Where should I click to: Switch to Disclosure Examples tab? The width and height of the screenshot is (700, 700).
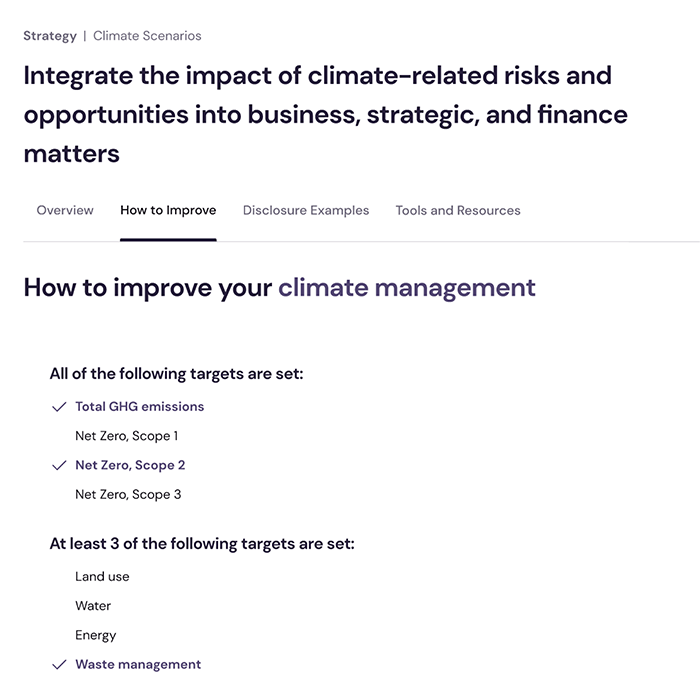(306, 210)
